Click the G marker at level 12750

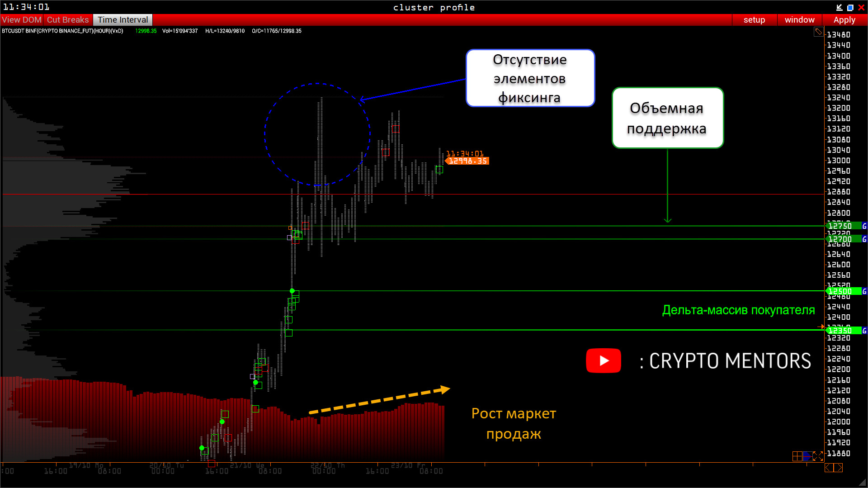click(864, 226)
